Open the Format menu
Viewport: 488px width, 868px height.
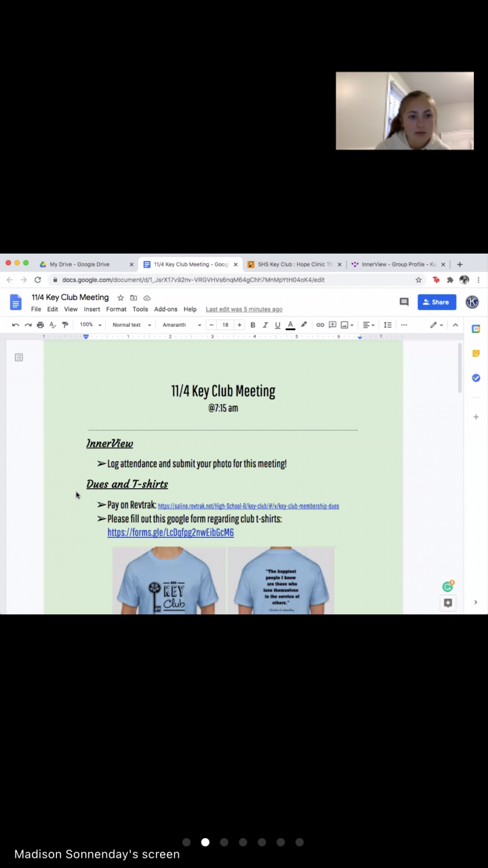point(116,309)
